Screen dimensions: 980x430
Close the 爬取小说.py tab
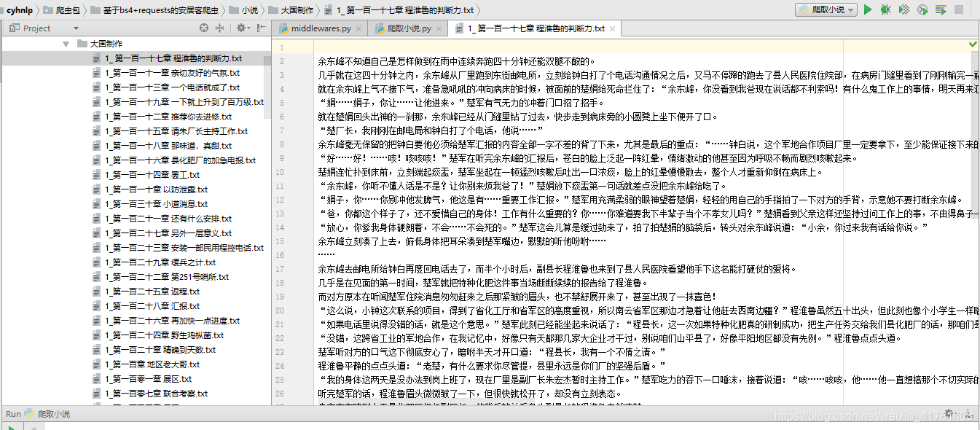click(x=440, y=28)
